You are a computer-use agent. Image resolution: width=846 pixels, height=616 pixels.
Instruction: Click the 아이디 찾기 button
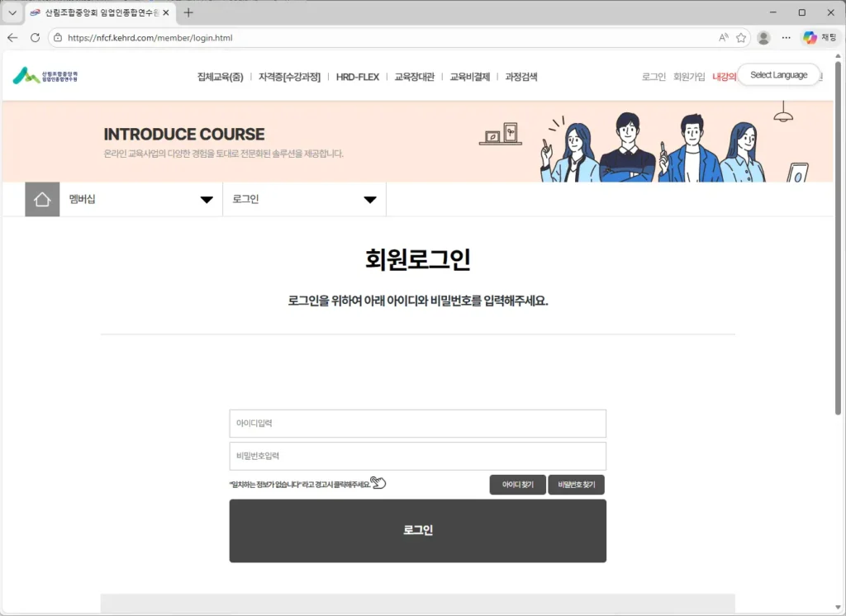pyautogui.click(x=517, y=485)
